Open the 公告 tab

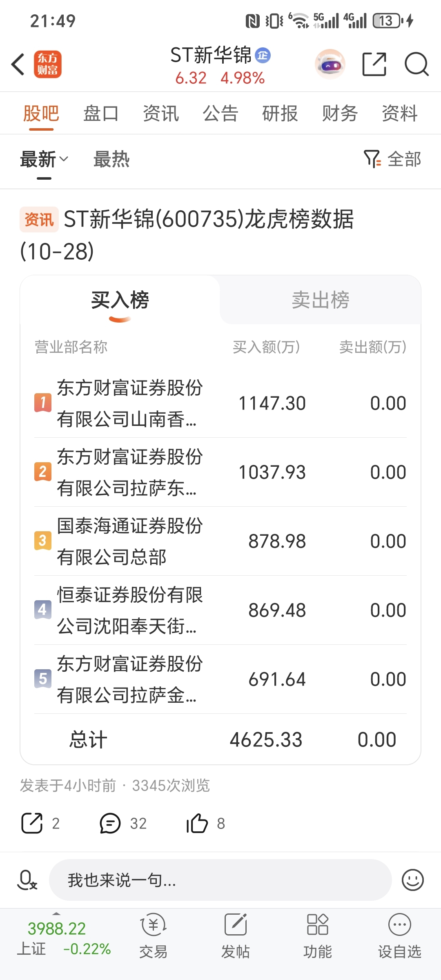click(220, 114)
